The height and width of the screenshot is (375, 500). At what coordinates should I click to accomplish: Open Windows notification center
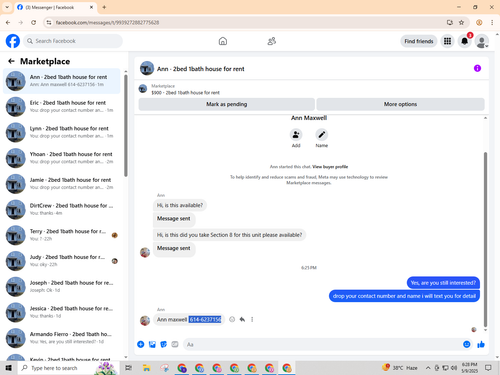pos(488,368)
